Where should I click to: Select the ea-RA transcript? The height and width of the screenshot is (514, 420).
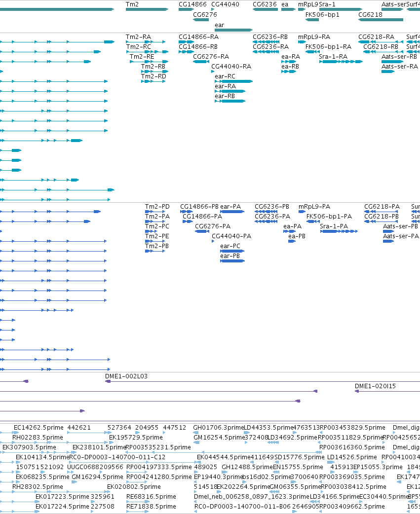tap(289, 62)
